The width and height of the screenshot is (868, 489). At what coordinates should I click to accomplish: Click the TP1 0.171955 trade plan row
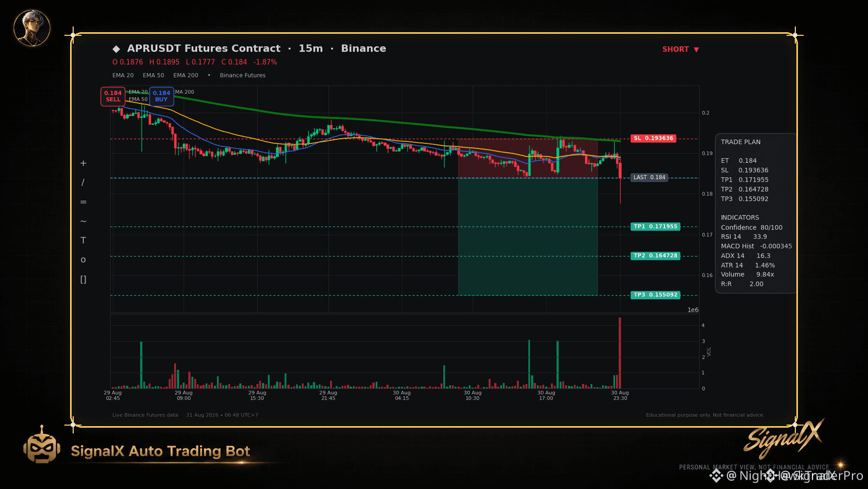pyautogui.click(x=744, y=180)
